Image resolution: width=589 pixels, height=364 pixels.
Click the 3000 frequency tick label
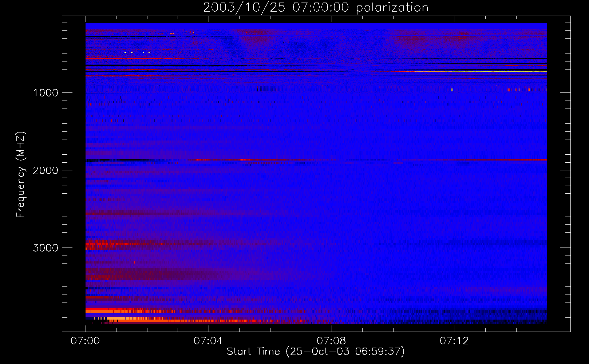pyautogui.click(x=46, y=248)
